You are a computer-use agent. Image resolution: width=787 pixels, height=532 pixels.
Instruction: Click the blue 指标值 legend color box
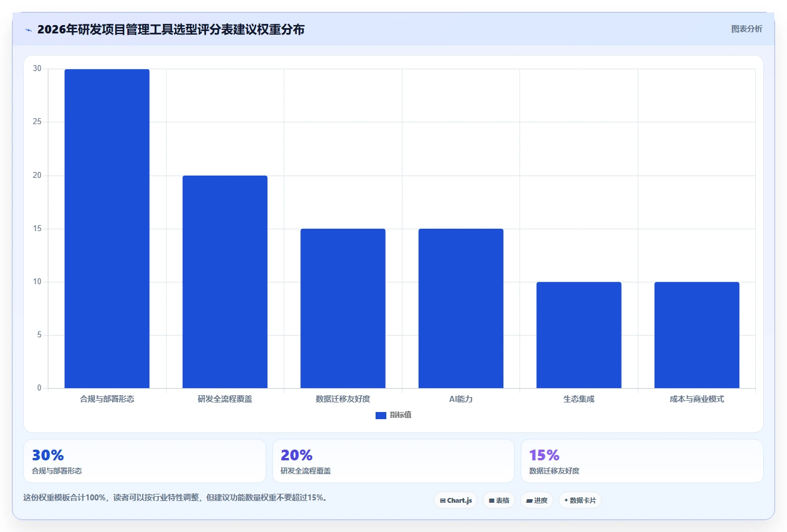(x=381, y=416)
